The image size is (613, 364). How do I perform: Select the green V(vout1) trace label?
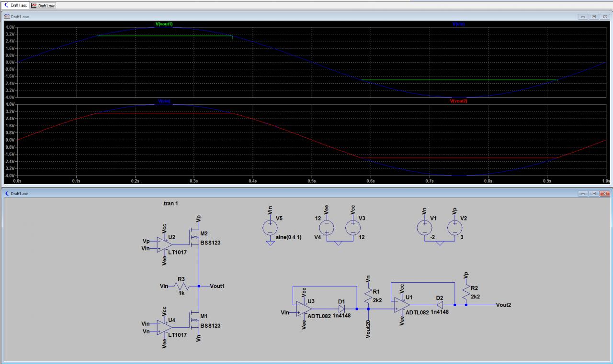[164, 23]
